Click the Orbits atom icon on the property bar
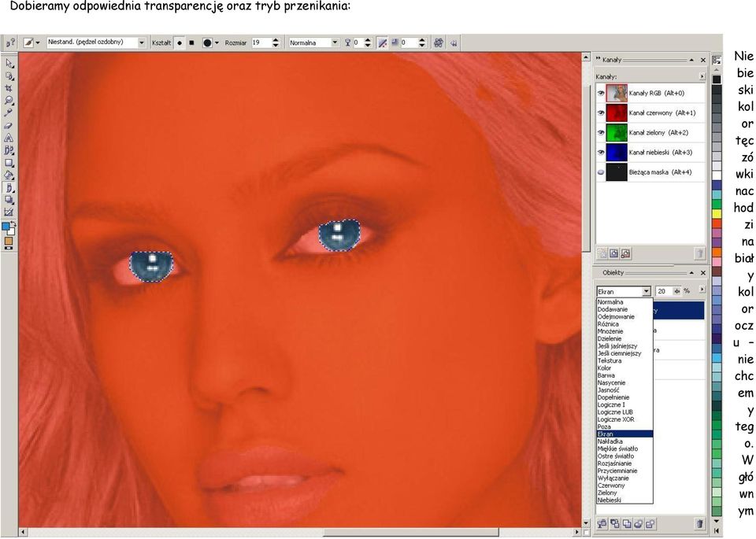Viewport: 756px width, 539px height. 439,42
